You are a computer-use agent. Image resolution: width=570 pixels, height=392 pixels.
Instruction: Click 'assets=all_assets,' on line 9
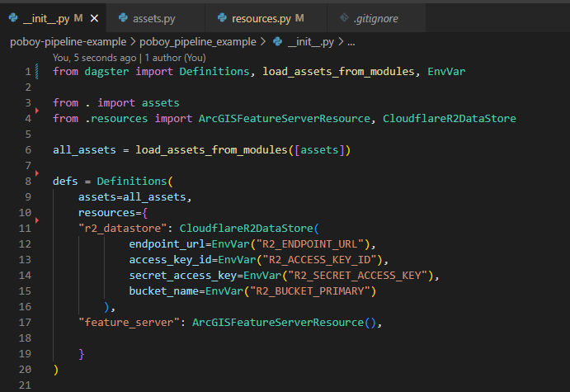134,196
